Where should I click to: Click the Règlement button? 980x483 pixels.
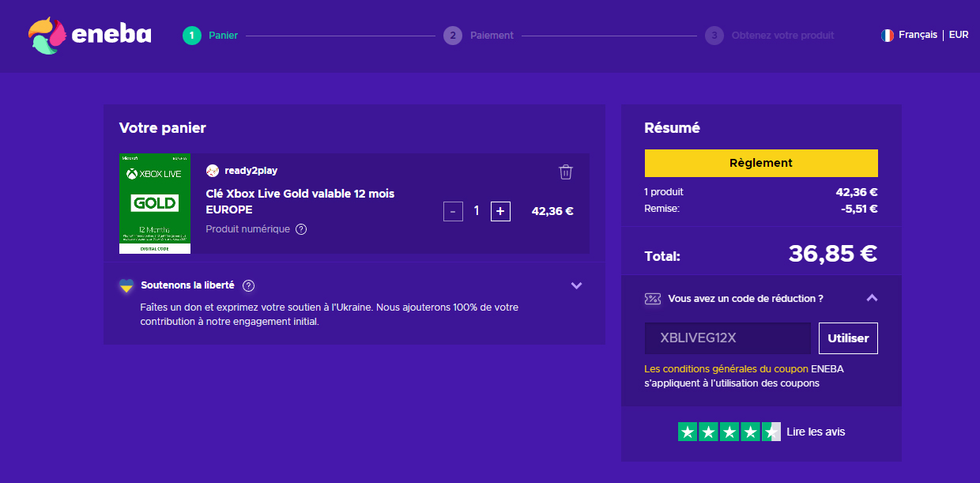[760, 163]
